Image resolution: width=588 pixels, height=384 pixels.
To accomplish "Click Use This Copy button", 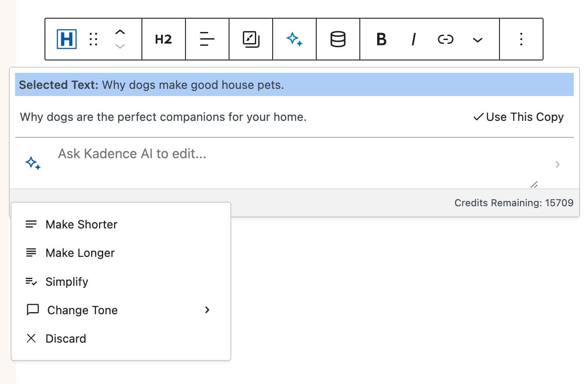I will [519, 117].
